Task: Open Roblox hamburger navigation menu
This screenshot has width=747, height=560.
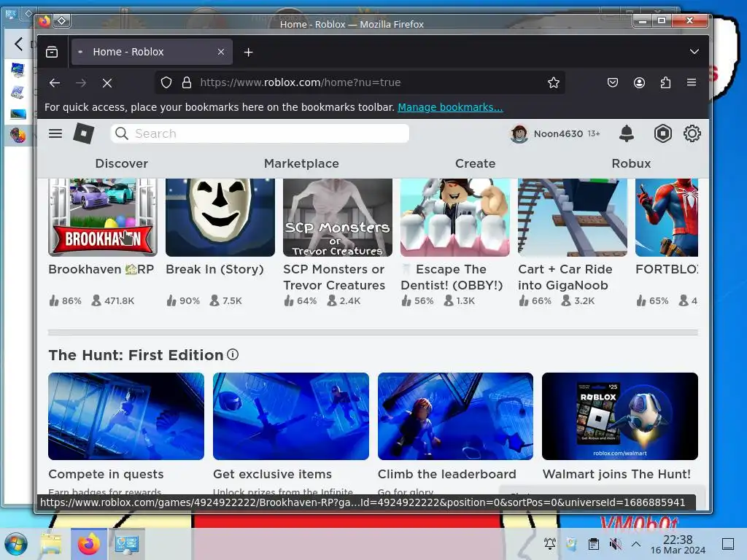Action: click(55, 133)
